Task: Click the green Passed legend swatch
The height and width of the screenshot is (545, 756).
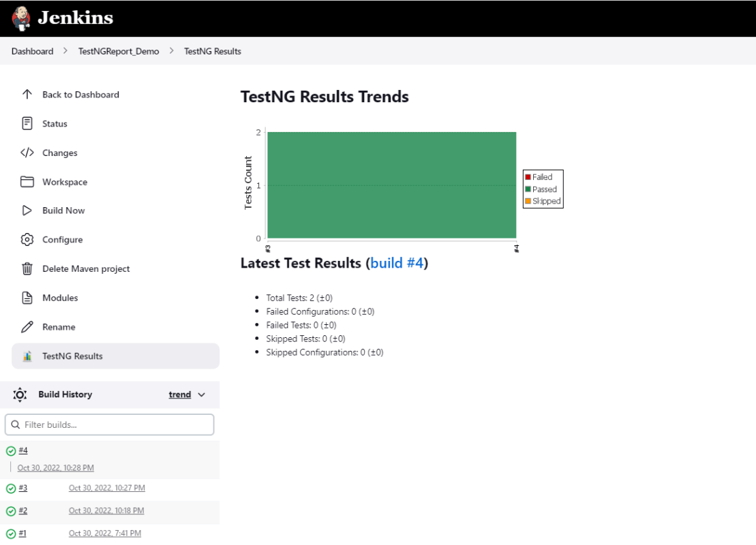Action: (x=528, y=189)
